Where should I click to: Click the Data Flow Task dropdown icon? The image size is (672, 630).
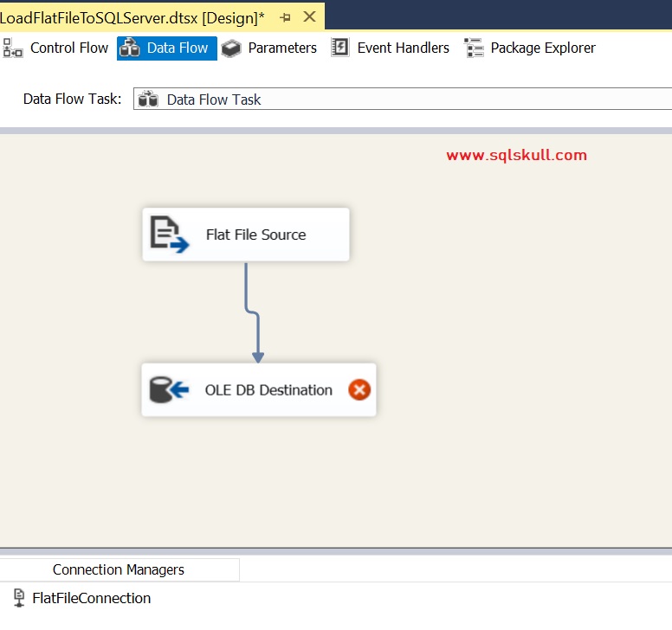[148, 99]
